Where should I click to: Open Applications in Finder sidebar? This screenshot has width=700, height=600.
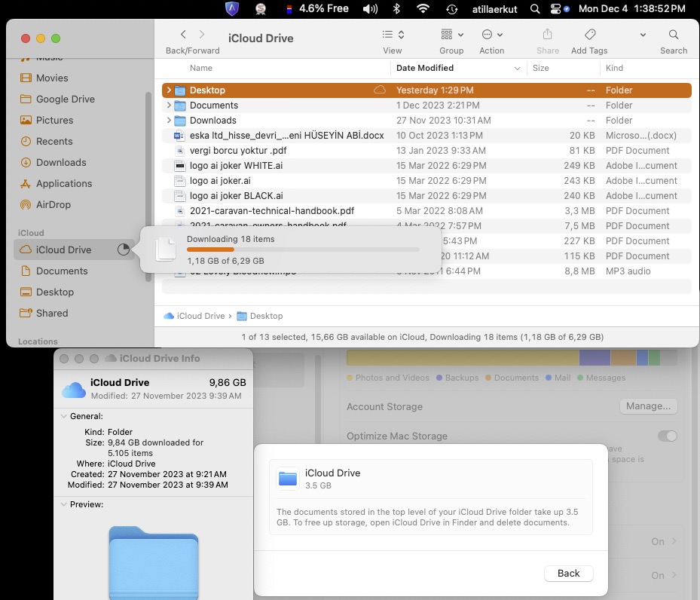click(56, 183)
